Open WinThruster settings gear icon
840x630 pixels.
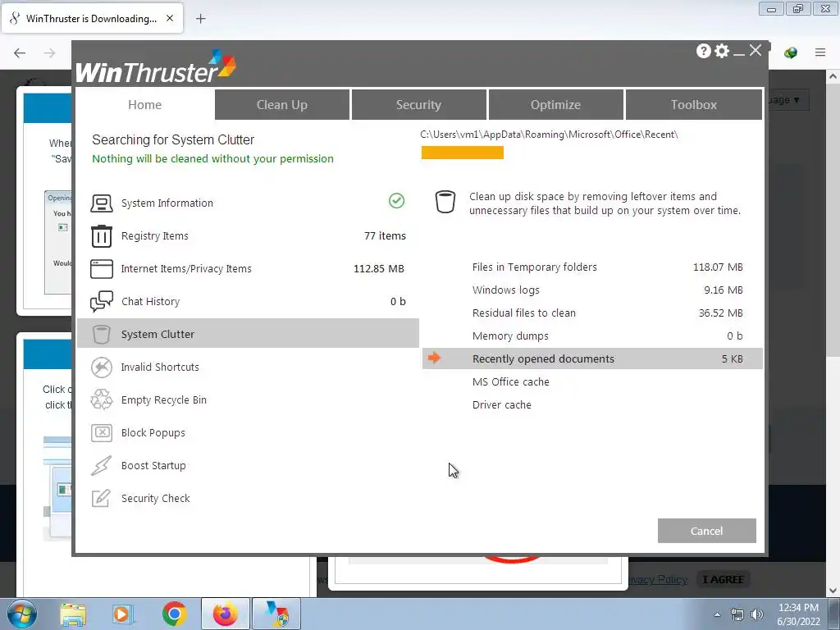pos(722,51)
